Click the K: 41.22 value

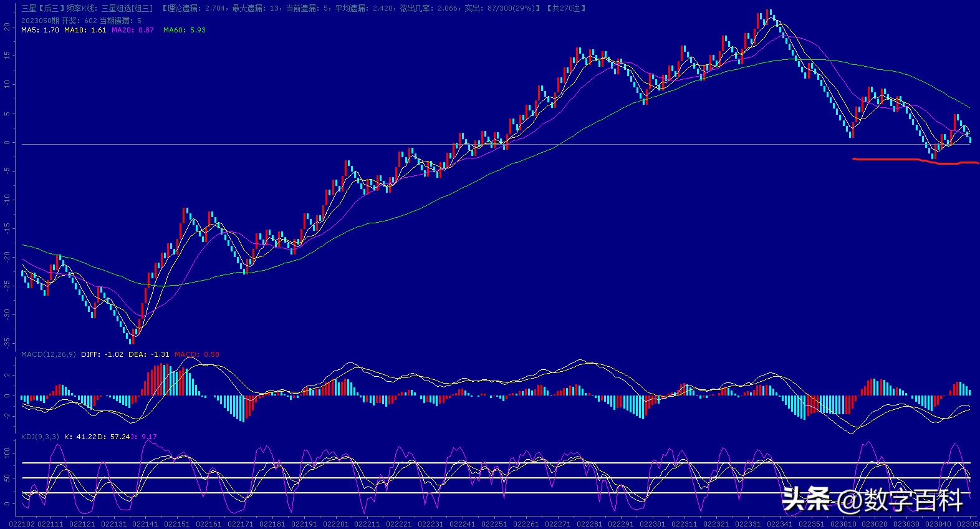point(80,437)
